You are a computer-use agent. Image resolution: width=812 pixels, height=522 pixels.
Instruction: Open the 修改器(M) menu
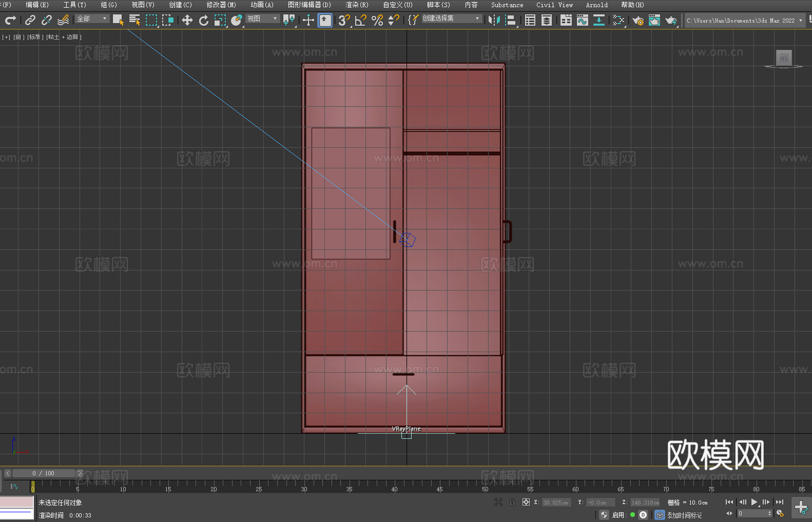coord(221,5)
